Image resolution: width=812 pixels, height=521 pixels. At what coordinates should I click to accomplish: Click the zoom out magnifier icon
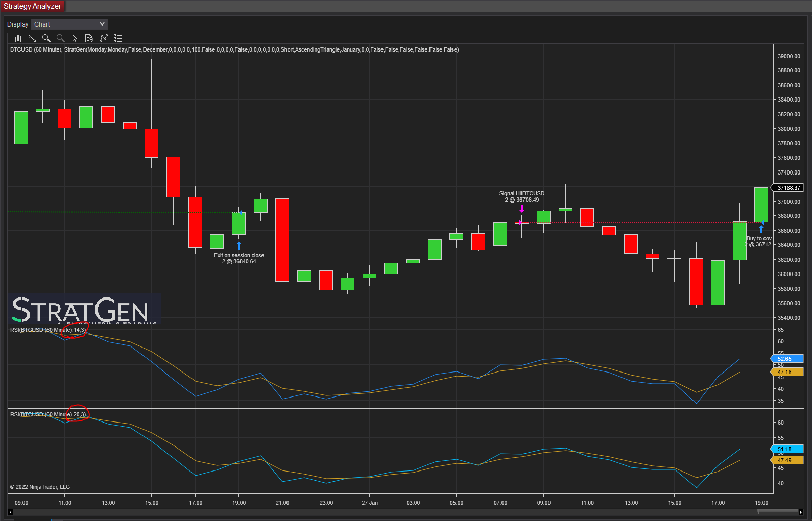(x=61, y=38)
